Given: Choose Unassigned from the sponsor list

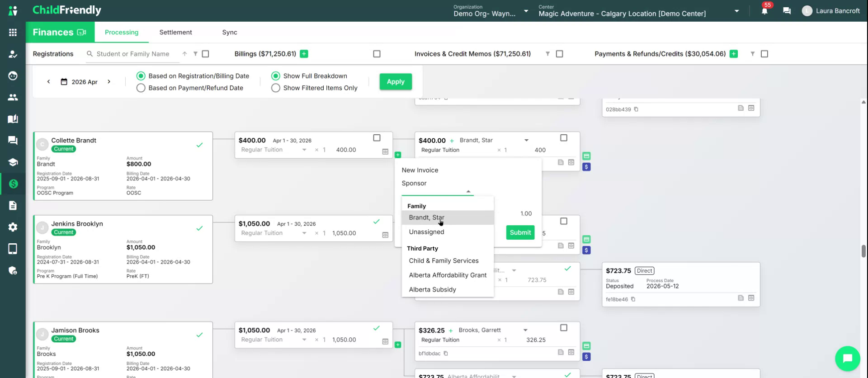Looking at the screenshot, I should tap(448, 232).
